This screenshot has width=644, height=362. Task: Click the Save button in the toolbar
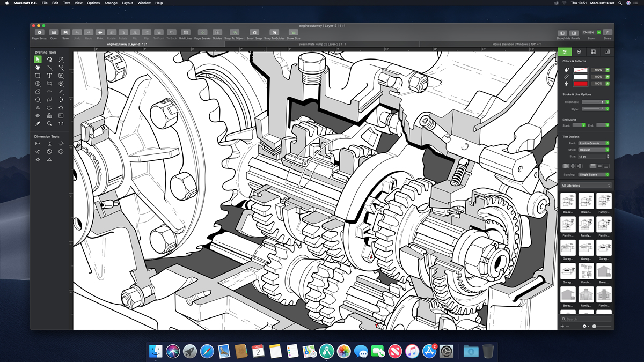[65, 33]
